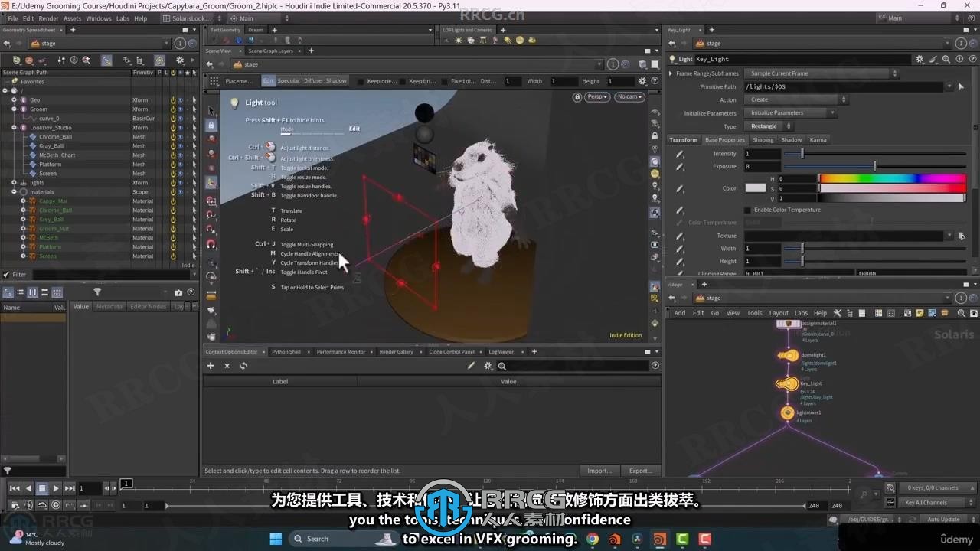980x551 pixels.
Task: Open Windows Start menu
Action: tap(276, 539)
